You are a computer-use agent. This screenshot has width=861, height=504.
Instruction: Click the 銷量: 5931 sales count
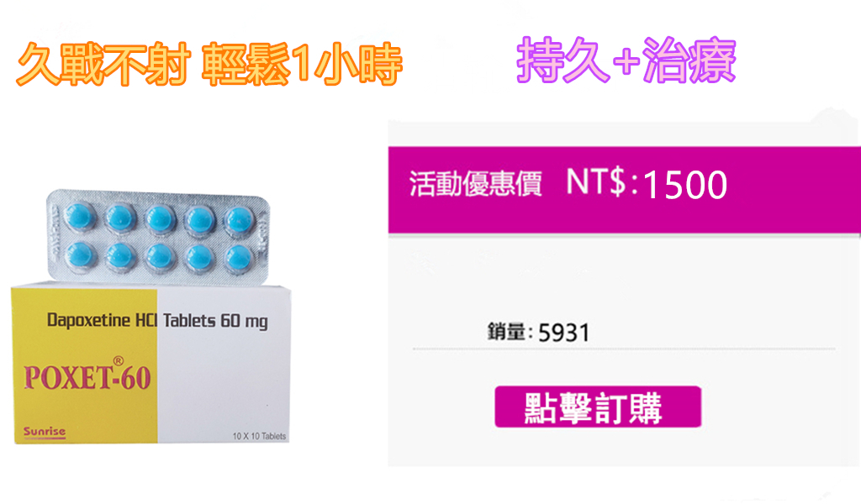coord(539,333)
